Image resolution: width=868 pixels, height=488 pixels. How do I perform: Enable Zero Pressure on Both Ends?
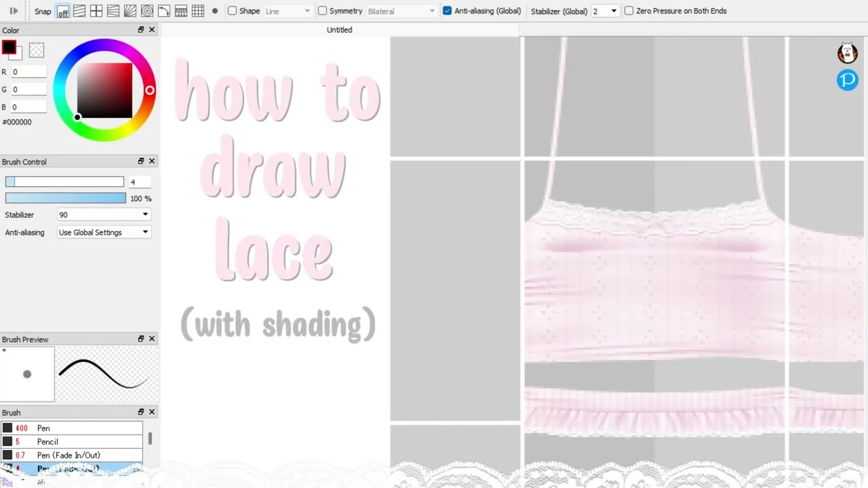pyautogui.click(x=629, y=11)
